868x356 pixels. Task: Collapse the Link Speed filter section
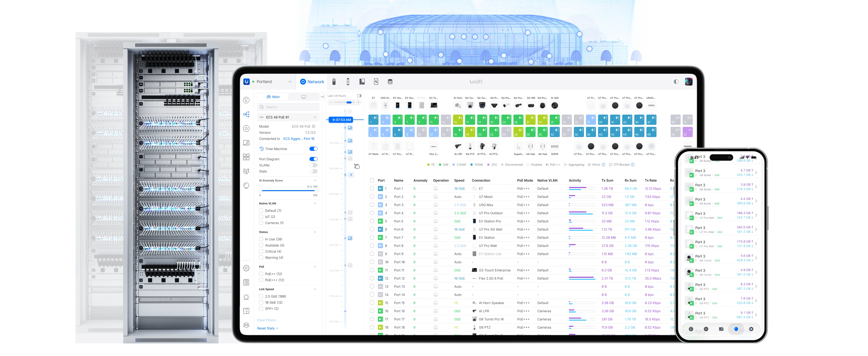[315, 289]
